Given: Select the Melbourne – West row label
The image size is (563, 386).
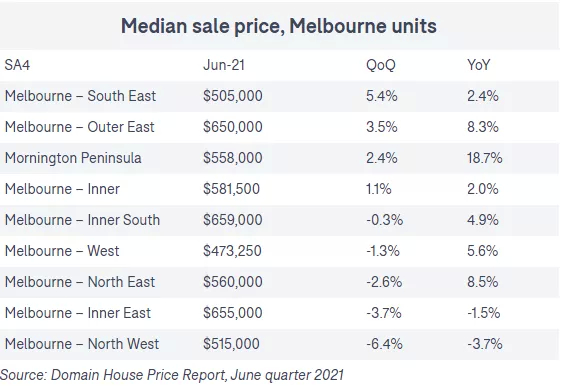Looking at the screenshot, I should (x=62, y=251).
